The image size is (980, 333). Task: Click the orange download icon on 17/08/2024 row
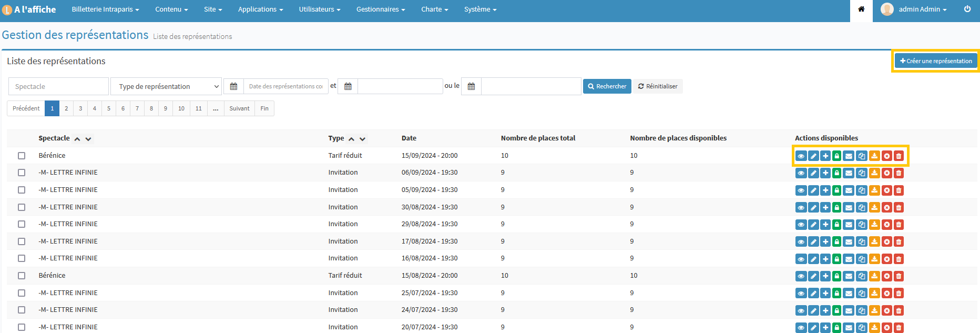point(874,242)
